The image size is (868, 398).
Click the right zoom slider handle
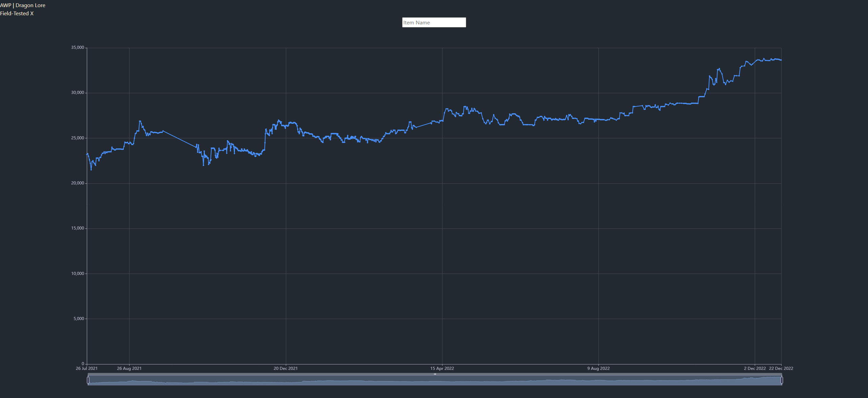coord(782,380)
